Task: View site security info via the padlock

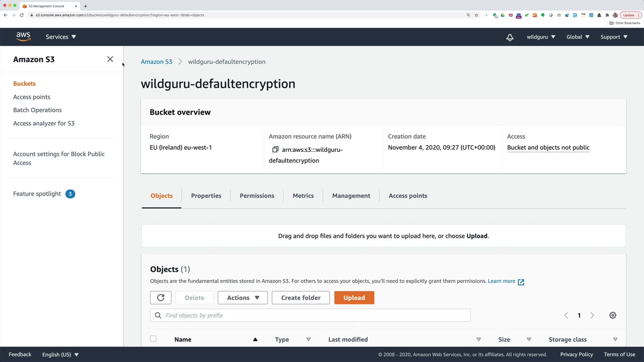Action: coord(31,15)
